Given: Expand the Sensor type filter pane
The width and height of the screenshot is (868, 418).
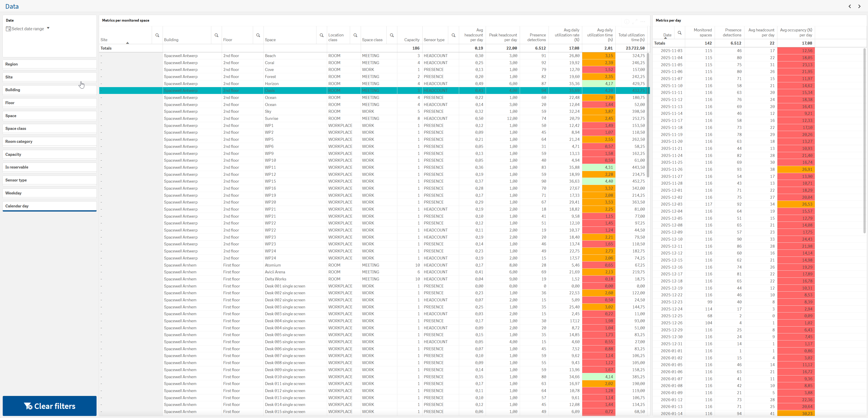Looking at the screenshot, I should click(x=50, y=180).
